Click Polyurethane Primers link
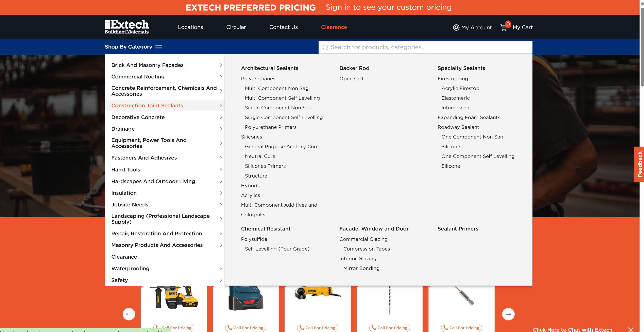The image size is (644, 332). click(x=271, y=127)
